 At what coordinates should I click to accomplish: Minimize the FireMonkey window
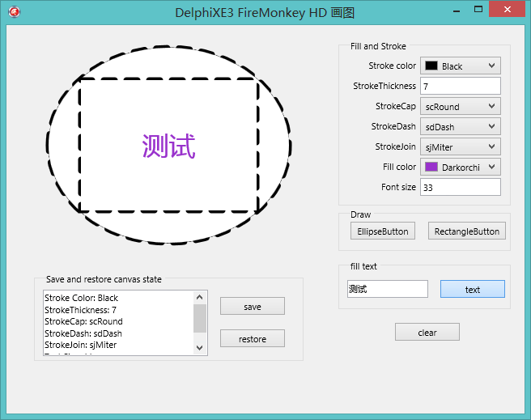[x=457, y=11]
